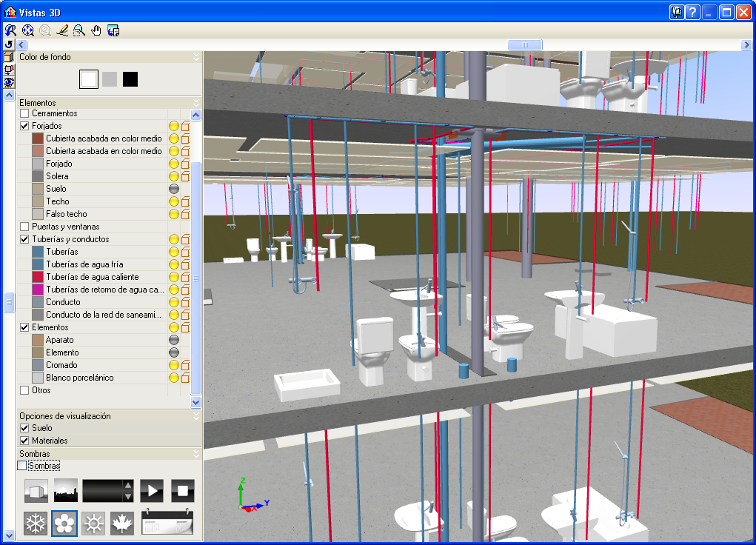Click the eye viewpoint icon in sidebar

(9, 82)
